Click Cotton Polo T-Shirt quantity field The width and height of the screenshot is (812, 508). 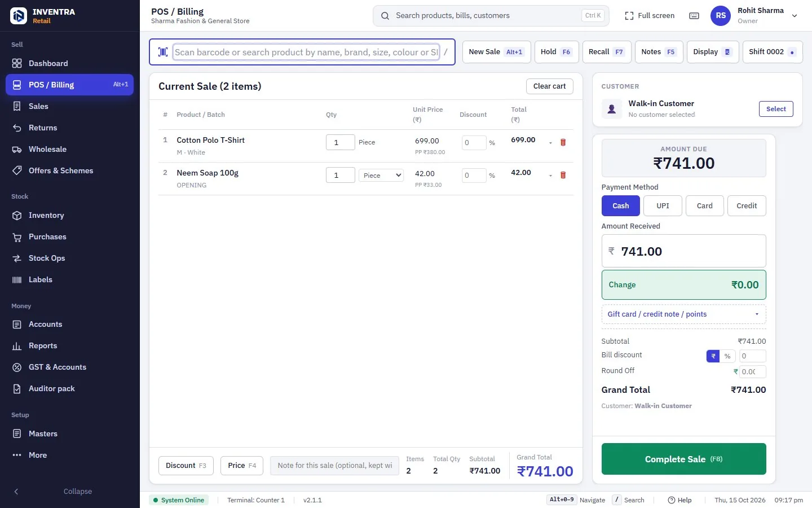(341, 142)
